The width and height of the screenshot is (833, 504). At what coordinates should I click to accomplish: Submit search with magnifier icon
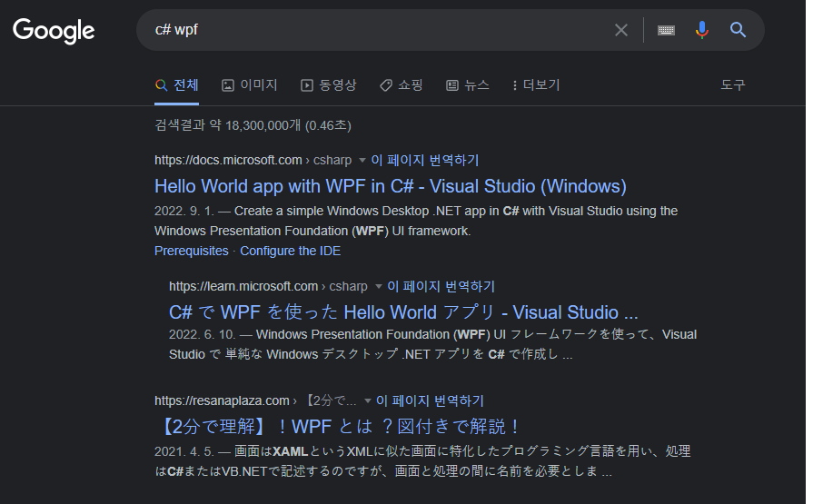[x=738, y=30]
